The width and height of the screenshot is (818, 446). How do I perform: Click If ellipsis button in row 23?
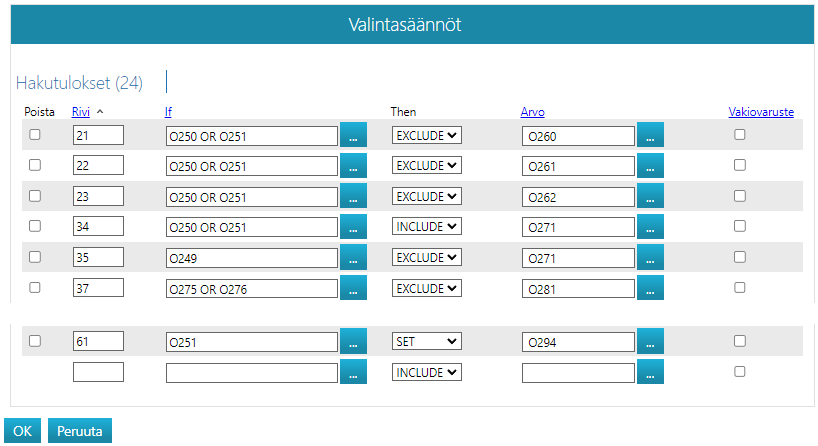click(353, 196)
